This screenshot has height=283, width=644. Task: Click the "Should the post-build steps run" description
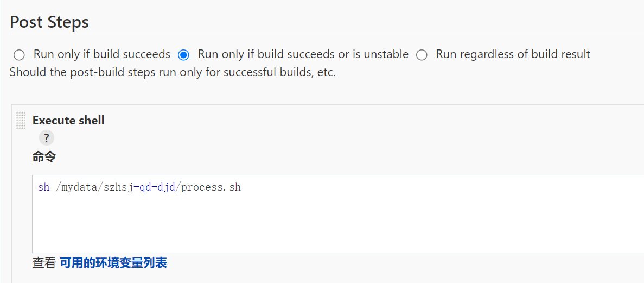(x=173, y=72)
